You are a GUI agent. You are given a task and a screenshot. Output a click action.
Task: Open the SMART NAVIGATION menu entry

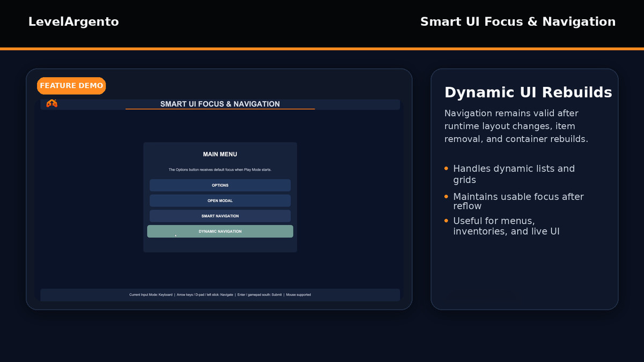pos(220,216)
